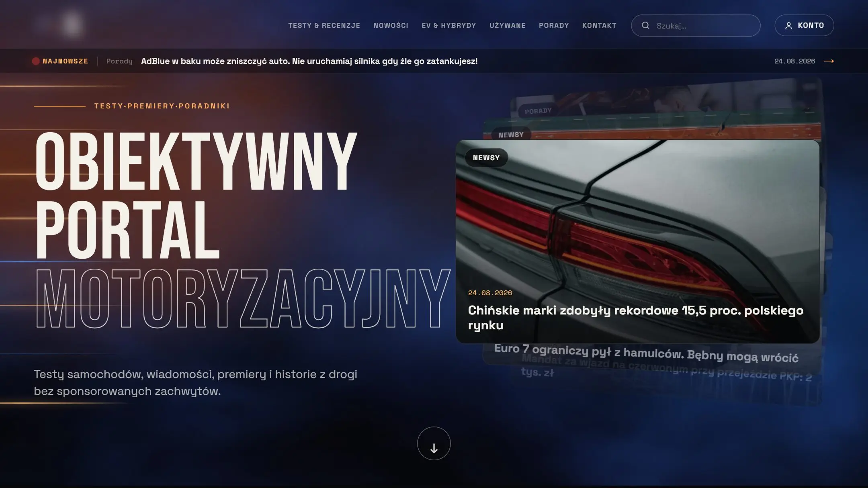Click the search magnifier icon
This screenshot has height=488, width=868.
pyautogui.click(x=645, y=26)
